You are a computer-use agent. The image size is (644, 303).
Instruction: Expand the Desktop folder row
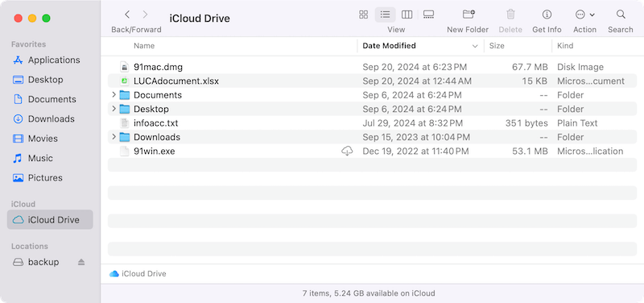tap(114, 109)
